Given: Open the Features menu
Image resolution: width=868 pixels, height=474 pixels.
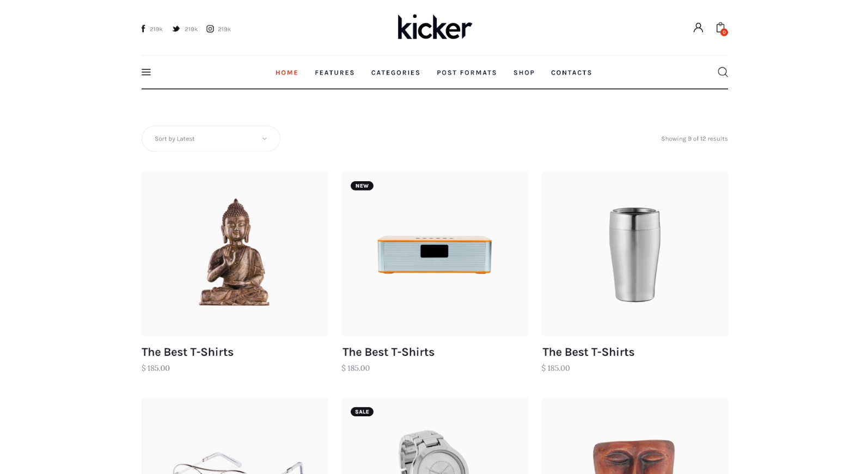Looking at the screenshot, I should (x=334, y=72).
